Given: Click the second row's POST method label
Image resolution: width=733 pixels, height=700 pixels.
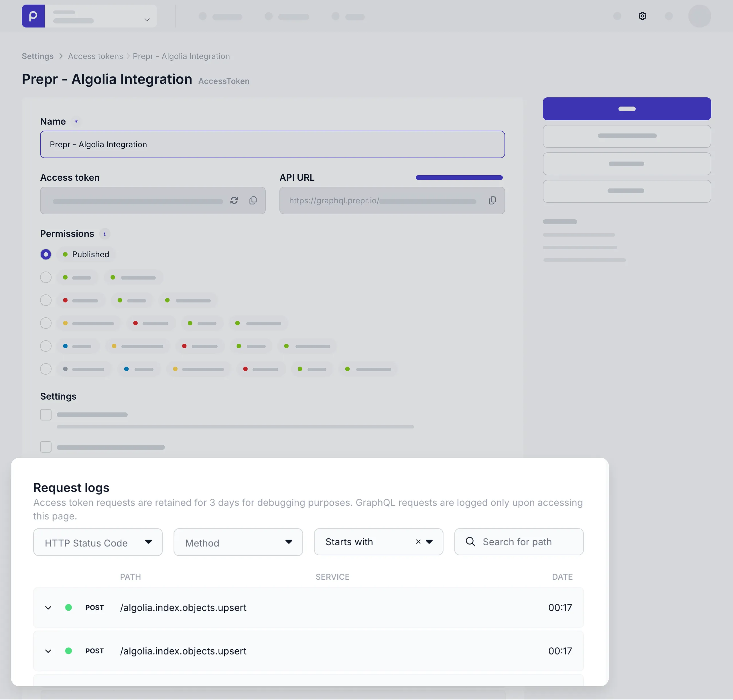Looking at the screenshot, I should 94,651.
